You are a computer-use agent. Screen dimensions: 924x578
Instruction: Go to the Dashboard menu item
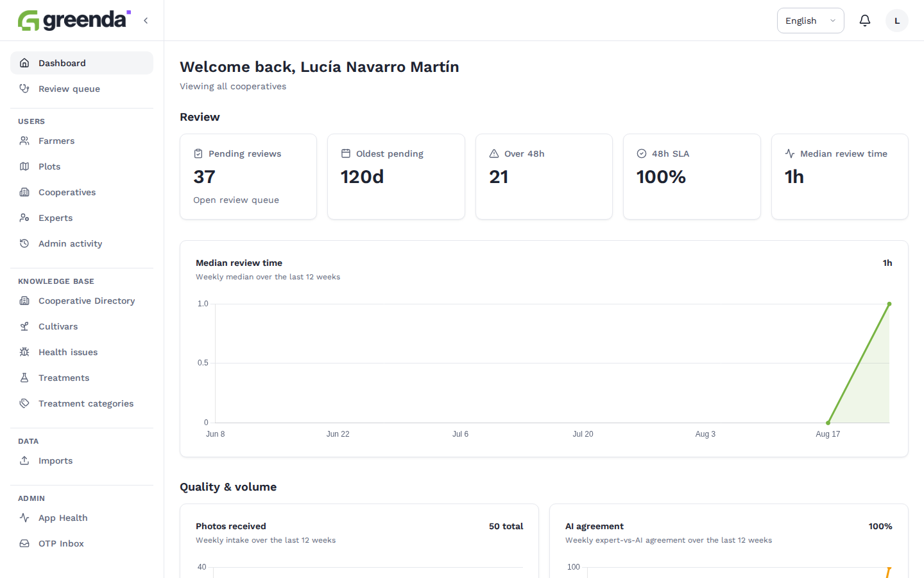coord(81,63)
